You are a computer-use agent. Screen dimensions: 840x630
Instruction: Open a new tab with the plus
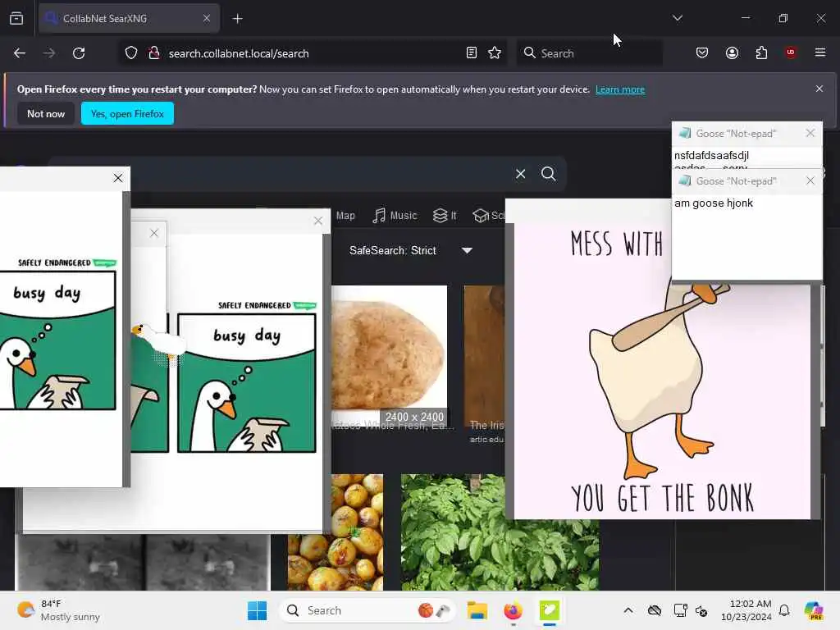point(237,19)
